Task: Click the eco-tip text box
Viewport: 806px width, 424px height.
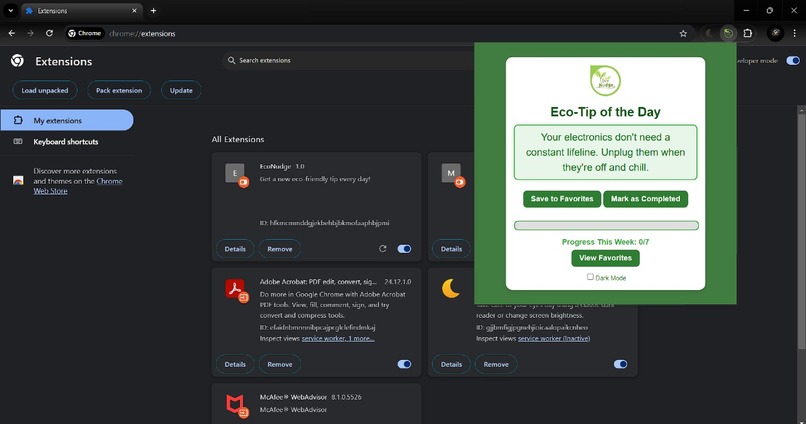Action: [x=606, y=152]
